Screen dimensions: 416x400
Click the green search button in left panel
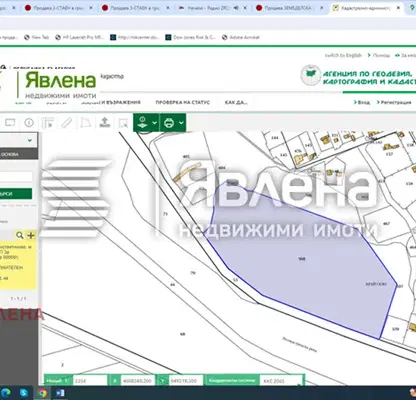16,194
